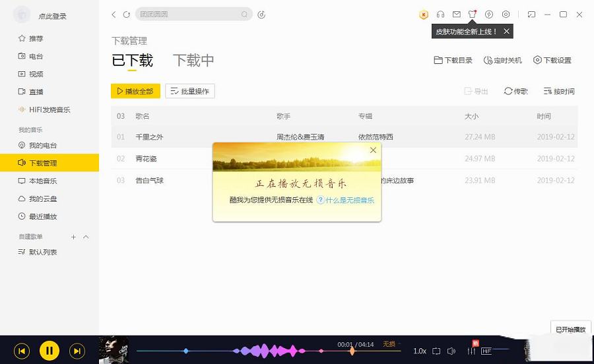This screenshot has height=364, width=594.
Task: Switch to the 下载中 tab
Action: click(x=193, y=61)
